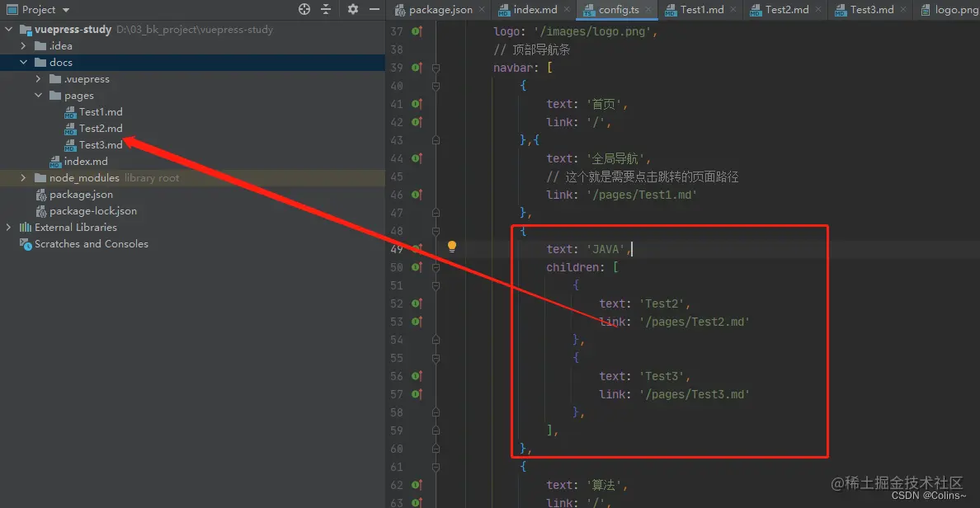Screen dimensions: 980x508
Task: Click the vuepress-study project icon in tree
Action: point(26,30)
